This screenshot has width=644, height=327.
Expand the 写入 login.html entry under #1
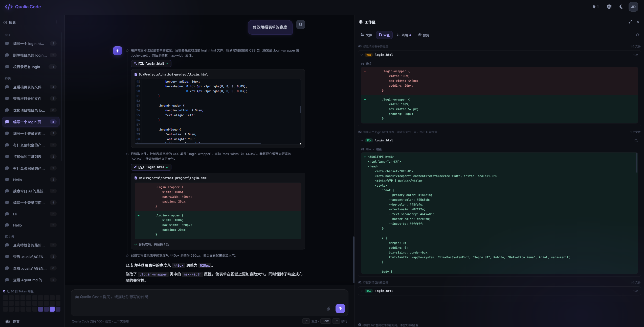[x=362, y=291]
